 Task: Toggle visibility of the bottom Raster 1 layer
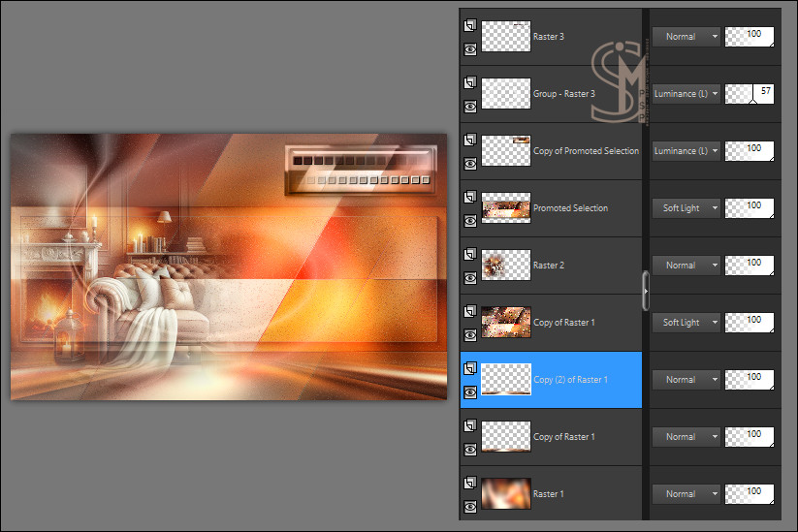469,505
